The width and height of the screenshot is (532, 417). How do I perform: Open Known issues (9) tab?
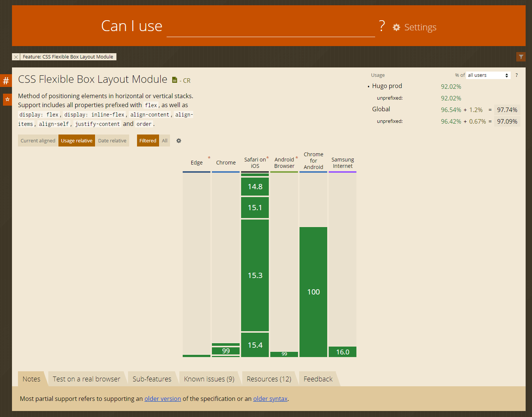[x=209, y=379]
